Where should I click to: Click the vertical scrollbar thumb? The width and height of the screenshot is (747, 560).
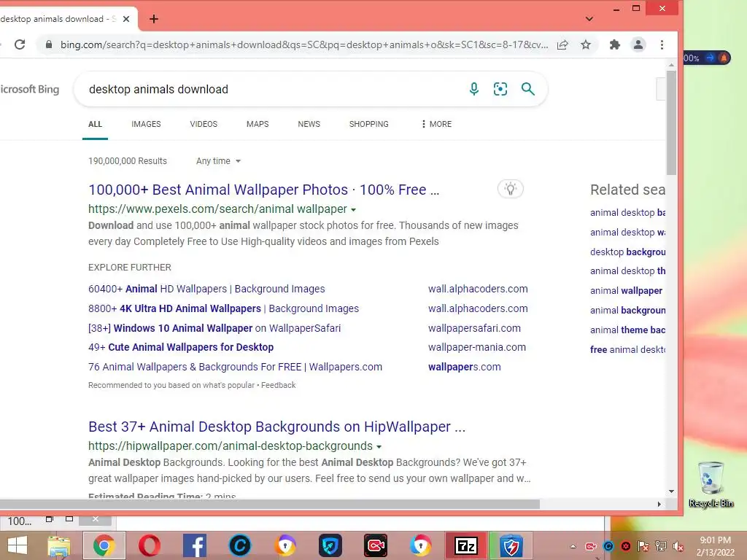[x=671, y=122]
